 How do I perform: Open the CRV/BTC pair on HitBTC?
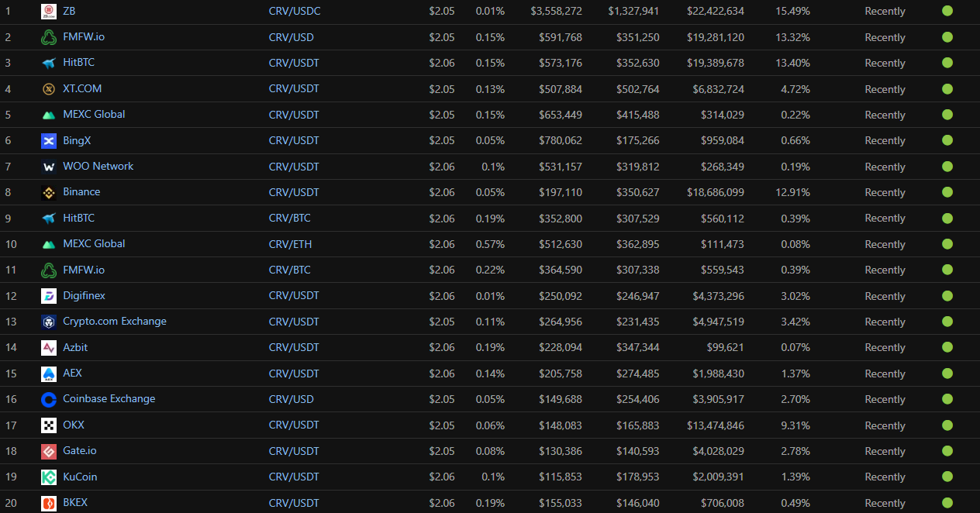[290, 219]
